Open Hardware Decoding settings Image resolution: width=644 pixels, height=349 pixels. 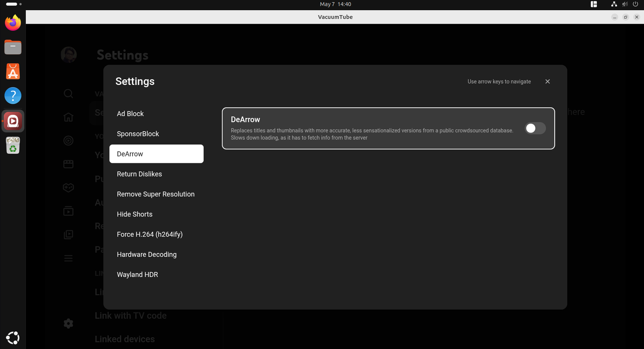(156, 255)
